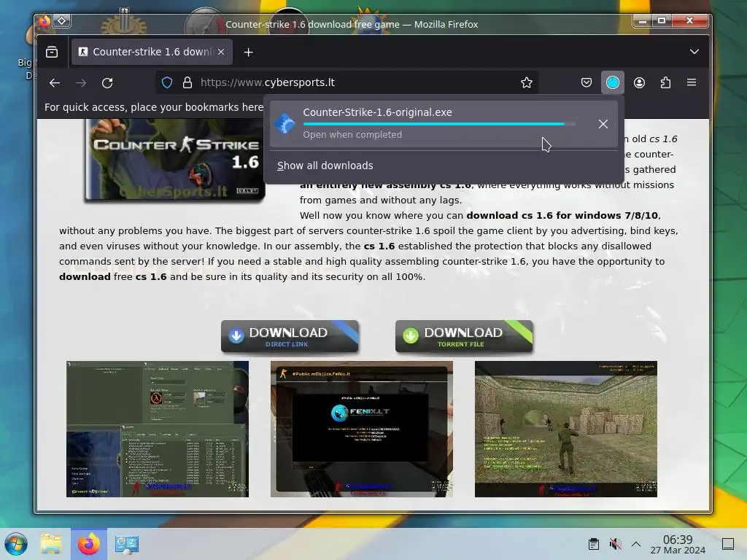Open the window menu Firefox icon in titlebar
The height and width of the screenshot is (560, 747).
click(x=44, y=21)
